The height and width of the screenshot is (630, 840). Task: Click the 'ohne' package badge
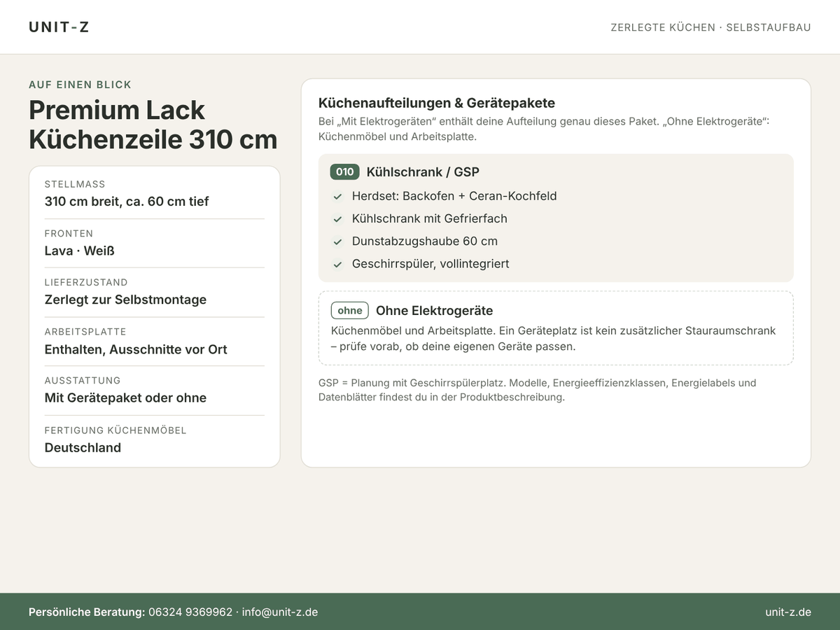tap(350, 310)
